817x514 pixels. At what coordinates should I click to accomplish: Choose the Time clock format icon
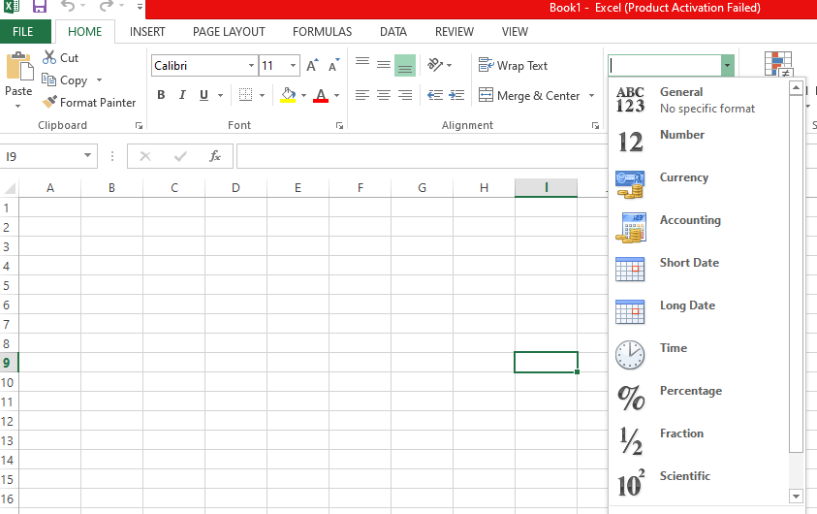click(630, 355)
